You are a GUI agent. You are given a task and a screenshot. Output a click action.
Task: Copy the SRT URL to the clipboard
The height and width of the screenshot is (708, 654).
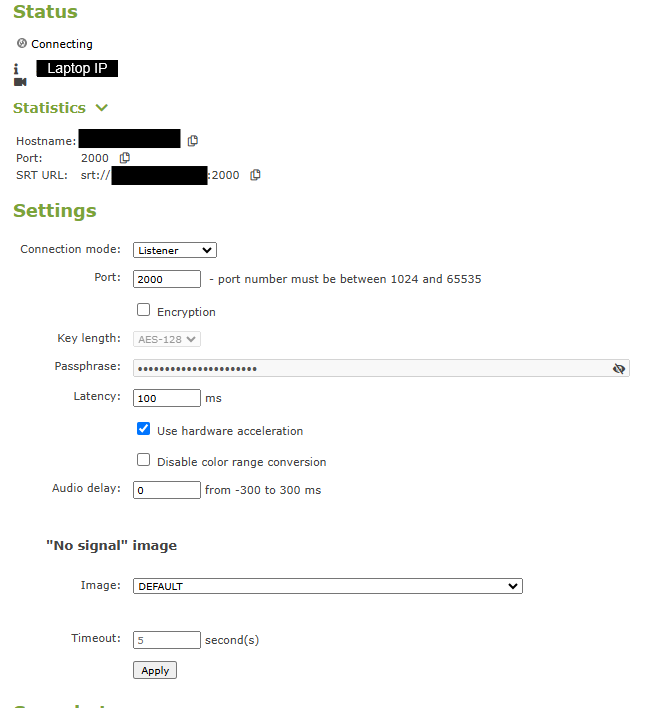click(255, 175)
